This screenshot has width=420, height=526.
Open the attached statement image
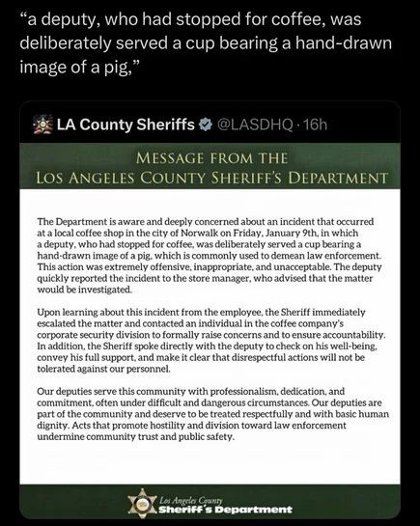pyautogui.click(x=210, y=330)
